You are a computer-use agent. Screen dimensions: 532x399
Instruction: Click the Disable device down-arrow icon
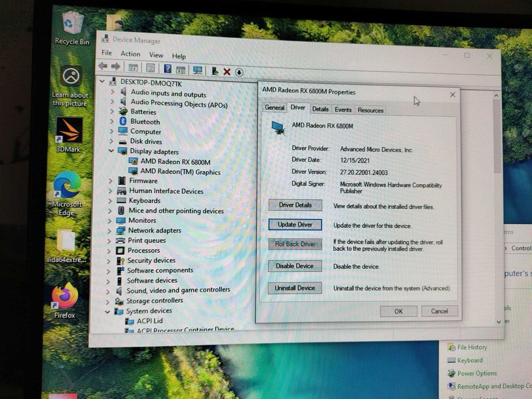coord(239,72)
